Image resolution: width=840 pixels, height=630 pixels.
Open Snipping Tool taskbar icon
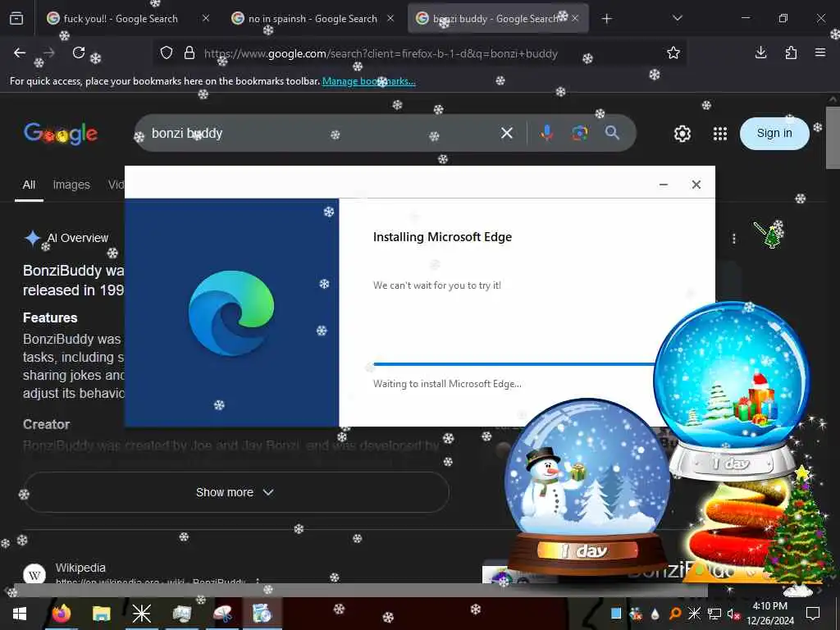pos(221,614)
